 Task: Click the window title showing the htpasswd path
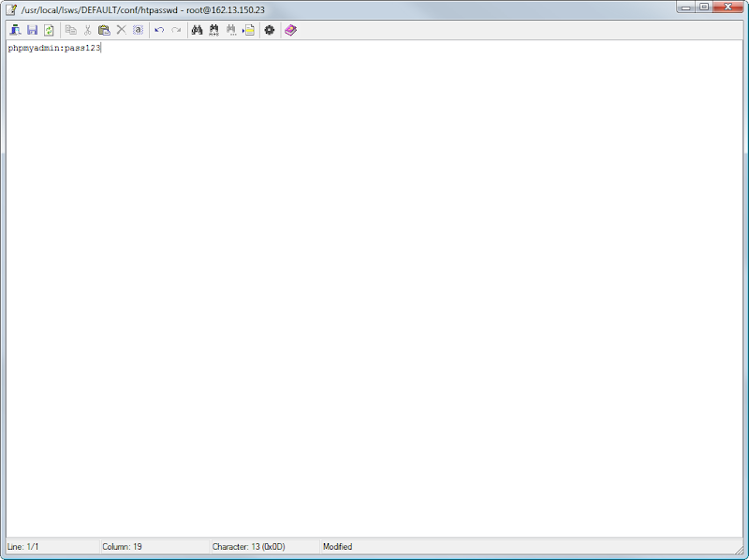tap(143, 10)
